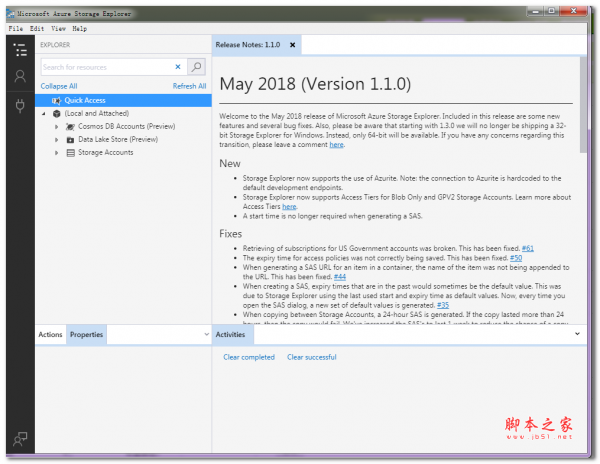Open the Send Feedback icon

[20, 439]
